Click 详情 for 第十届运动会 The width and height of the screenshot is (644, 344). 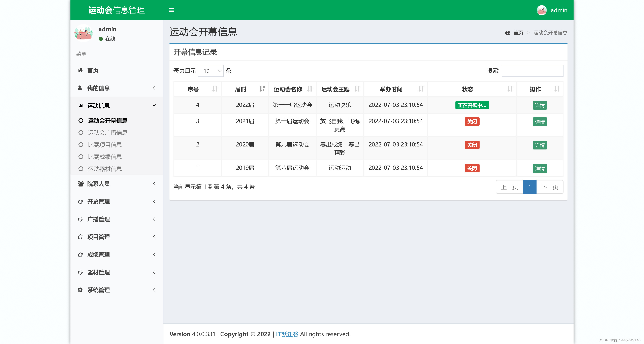[x=540, y=122]
